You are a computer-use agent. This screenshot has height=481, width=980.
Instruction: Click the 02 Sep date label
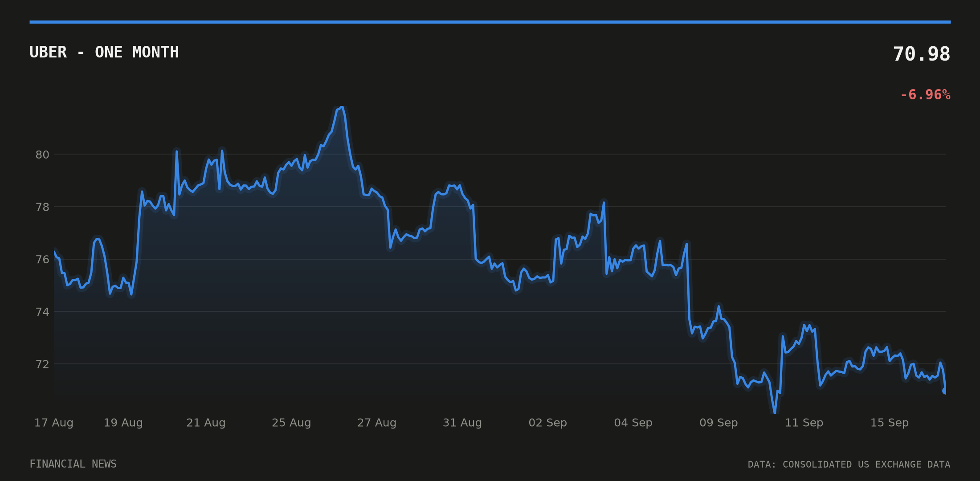pyautogui.click(x=548, y=423)
